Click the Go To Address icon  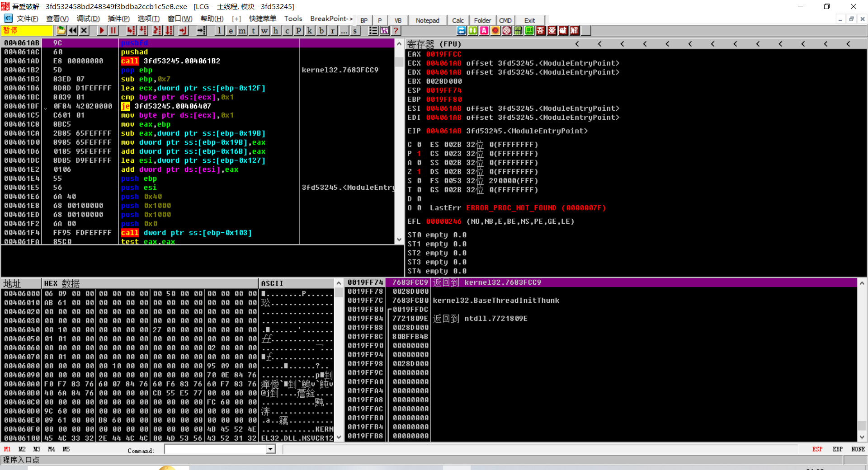click(202, 30)
